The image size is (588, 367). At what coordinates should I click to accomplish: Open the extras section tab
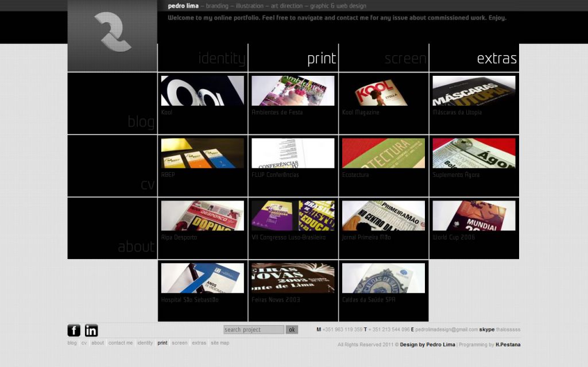(x=497, y=59)
